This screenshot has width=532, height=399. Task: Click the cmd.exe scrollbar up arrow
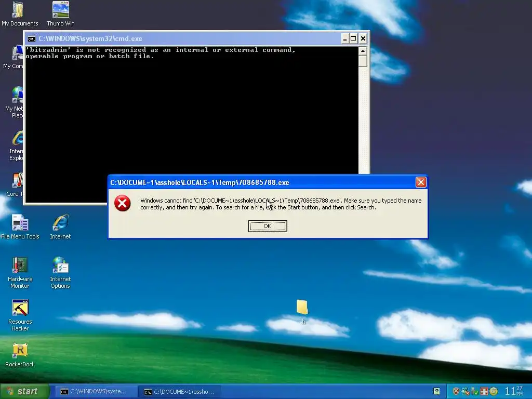click(363, 51)
